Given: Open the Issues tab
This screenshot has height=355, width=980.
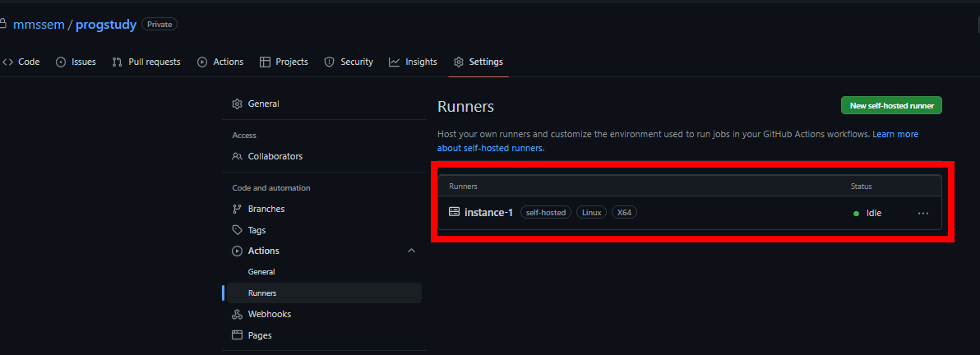Looking at the screenshot, I should tap(76, 62).
